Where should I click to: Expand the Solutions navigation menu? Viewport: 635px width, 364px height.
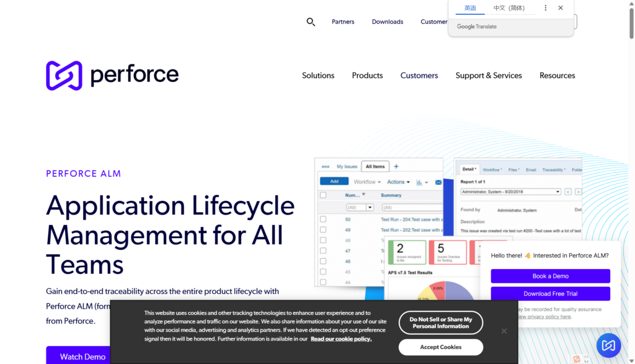tap(318, 76)
